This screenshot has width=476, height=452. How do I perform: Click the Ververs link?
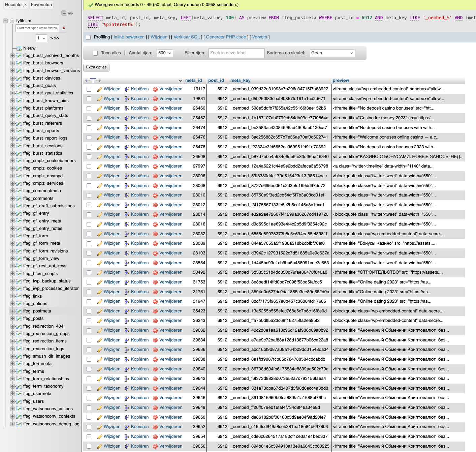point(260,37)
